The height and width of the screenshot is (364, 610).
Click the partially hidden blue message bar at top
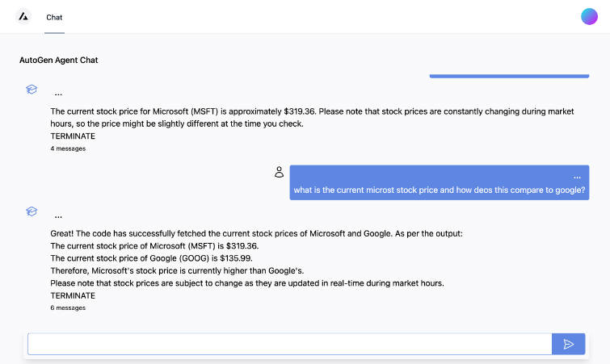(509, 76)
